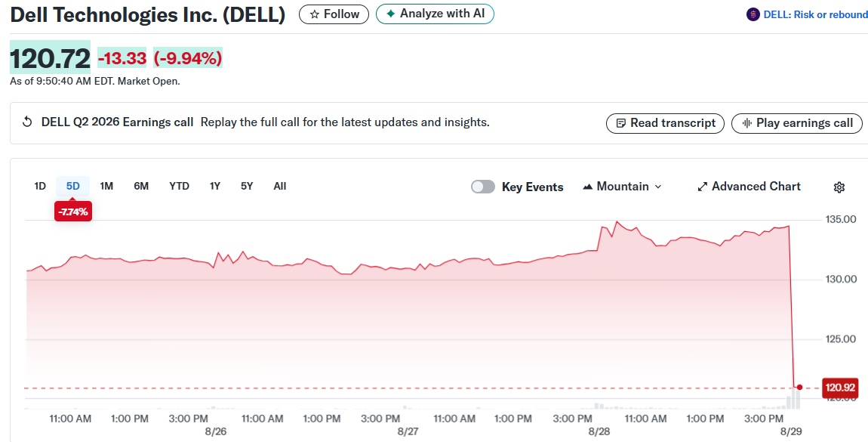
Task: Click the Follow star button
Action: coord(334,14)
